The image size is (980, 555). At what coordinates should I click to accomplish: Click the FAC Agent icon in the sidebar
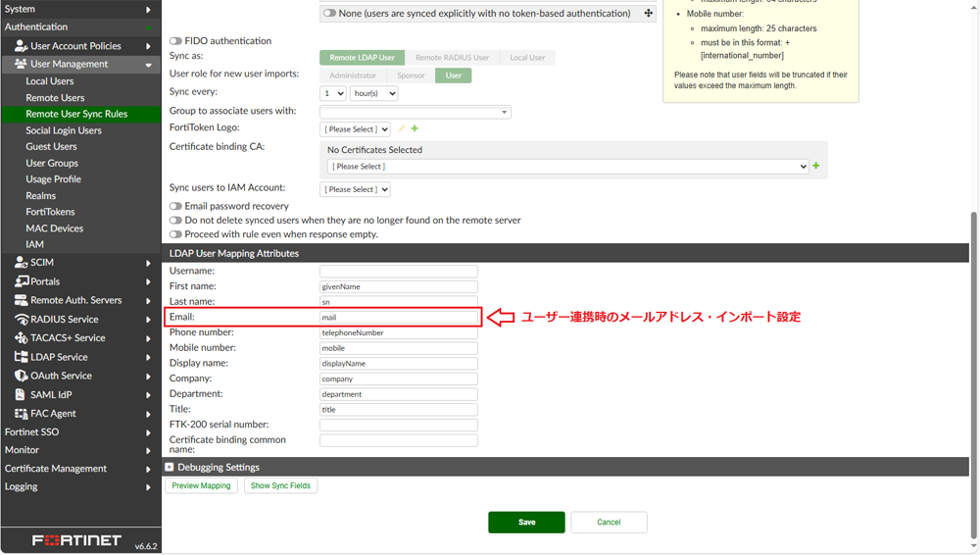(21, 414)
